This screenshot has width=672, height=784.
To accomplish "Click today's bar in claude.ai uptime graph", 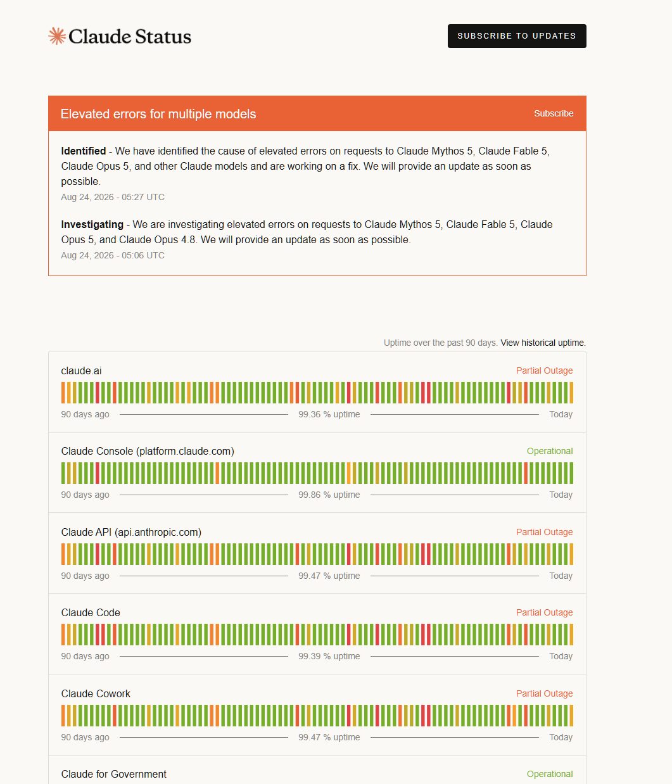I will point(571,393).
